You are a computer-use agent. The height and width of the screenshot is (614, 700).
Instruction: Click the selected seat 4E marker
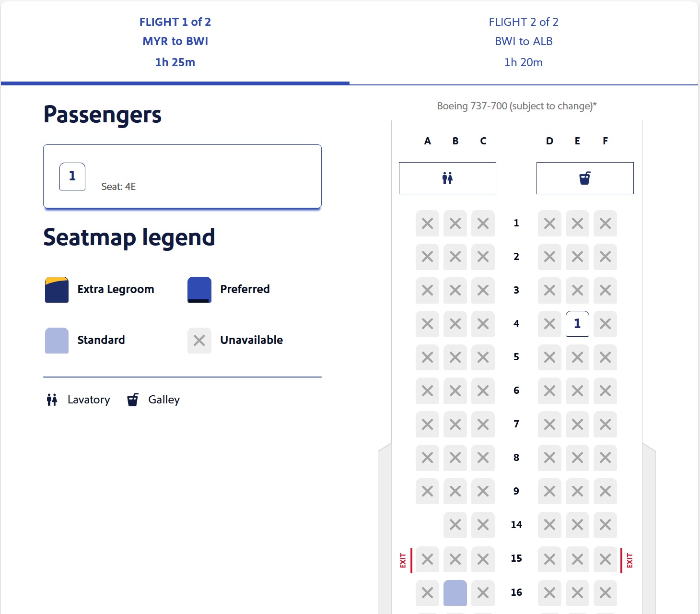click(577, 324)
